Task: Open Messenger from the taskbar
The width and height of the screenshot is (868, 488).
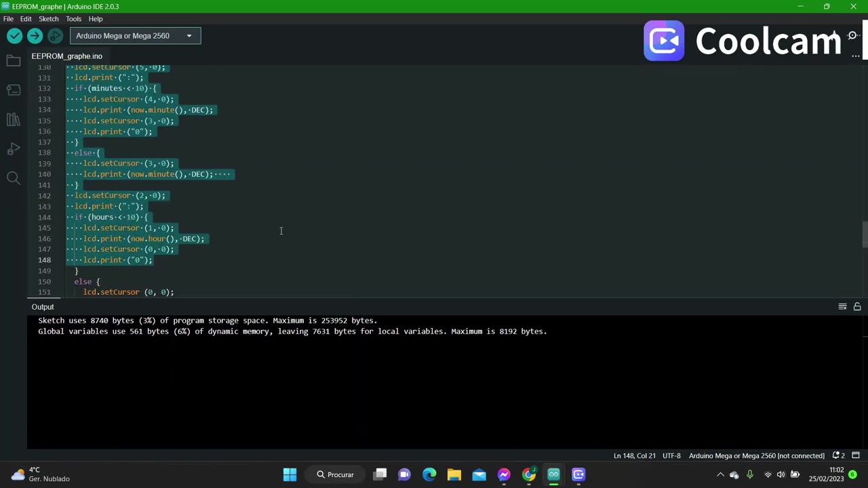Action: (504, 474)
